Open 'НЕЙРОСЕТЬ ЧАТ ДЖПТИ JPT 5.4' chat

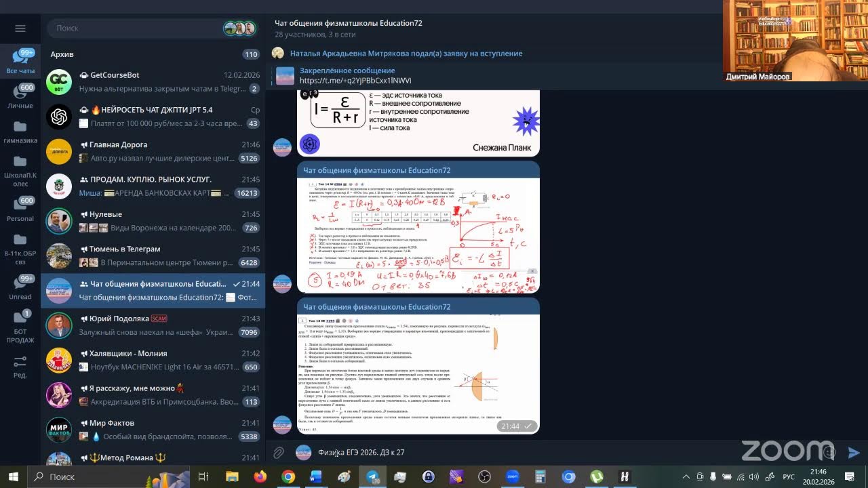coord(153,117)
